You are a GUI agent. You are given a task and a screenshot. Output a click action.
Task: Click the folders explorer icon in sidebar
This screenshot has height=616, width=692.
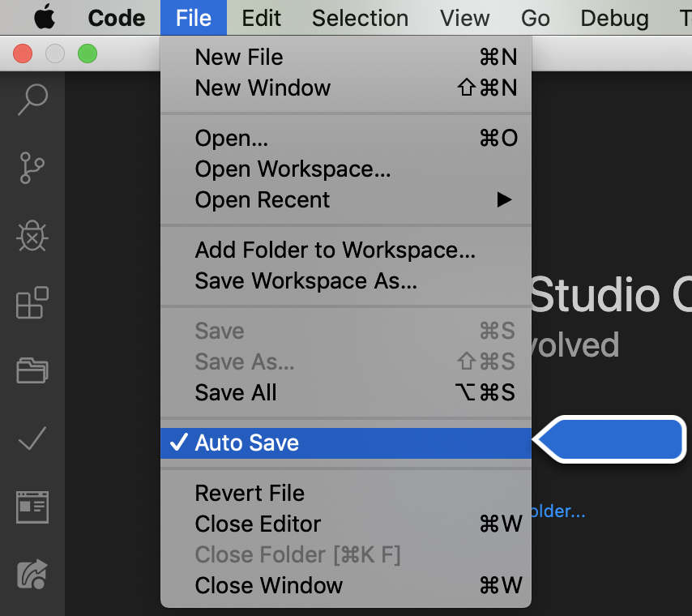32,371
